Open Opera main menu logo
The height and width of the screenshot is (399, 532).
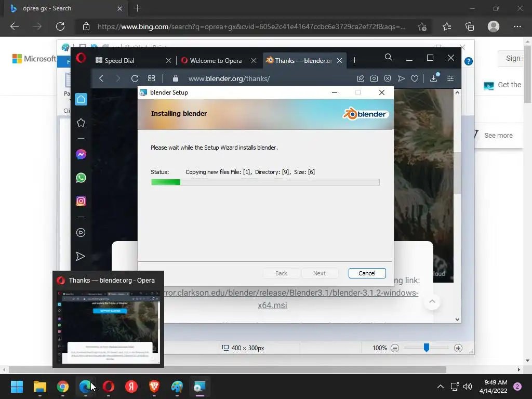81,58
